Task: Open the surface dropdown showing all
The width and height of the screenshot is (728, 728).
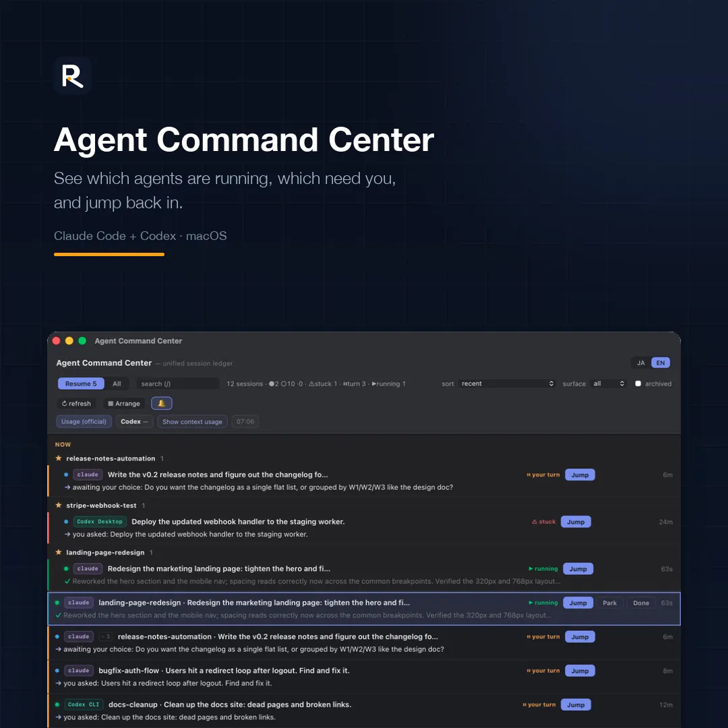Action: (609, 384)
